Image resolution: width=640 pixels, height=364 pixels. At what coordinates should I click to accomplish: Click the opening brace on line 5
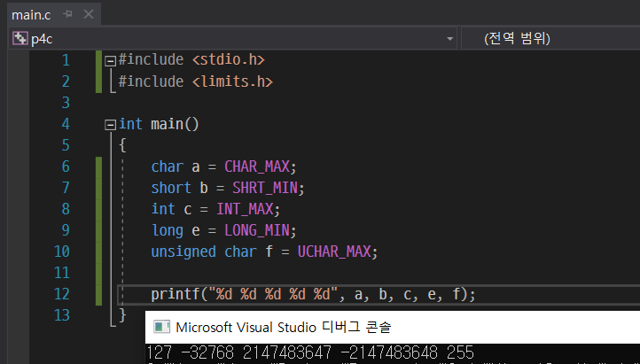(122, 145)
